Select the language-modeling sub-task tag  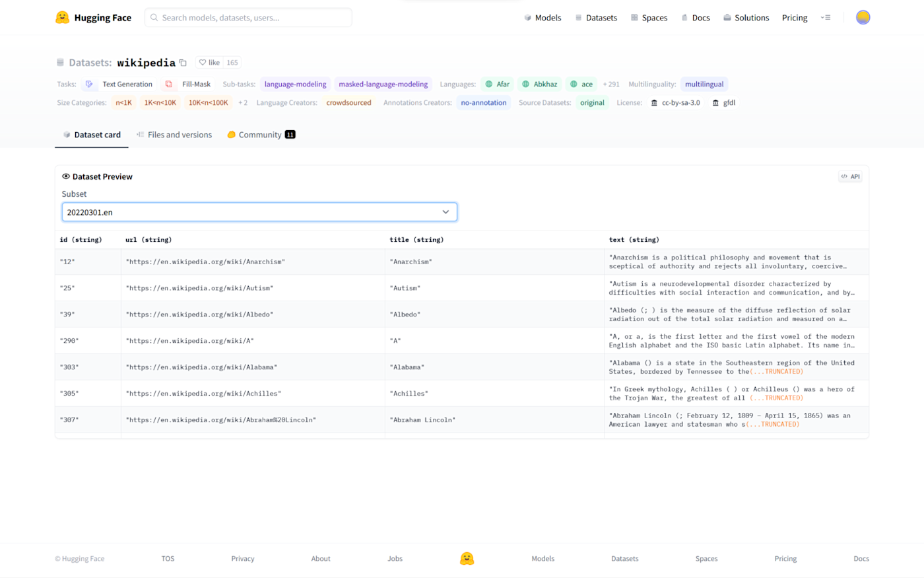pyautogui.click(x=295, y=85)
